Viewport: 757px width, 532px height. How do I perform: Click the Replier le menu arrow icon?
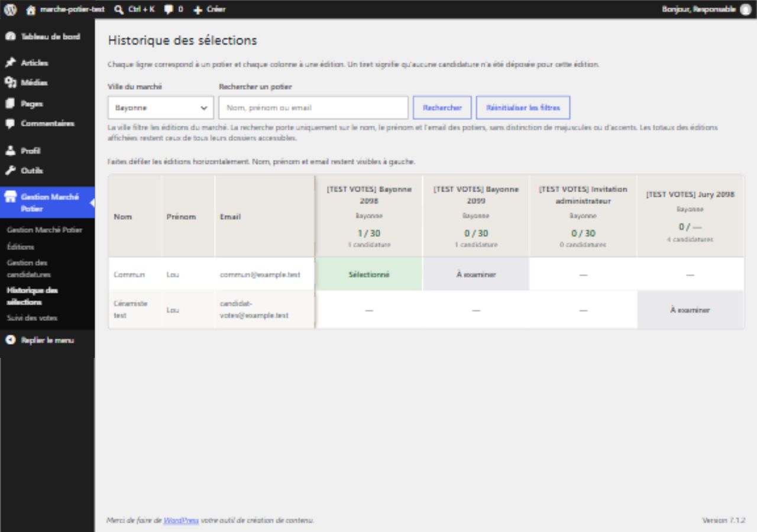coord(10,340)
